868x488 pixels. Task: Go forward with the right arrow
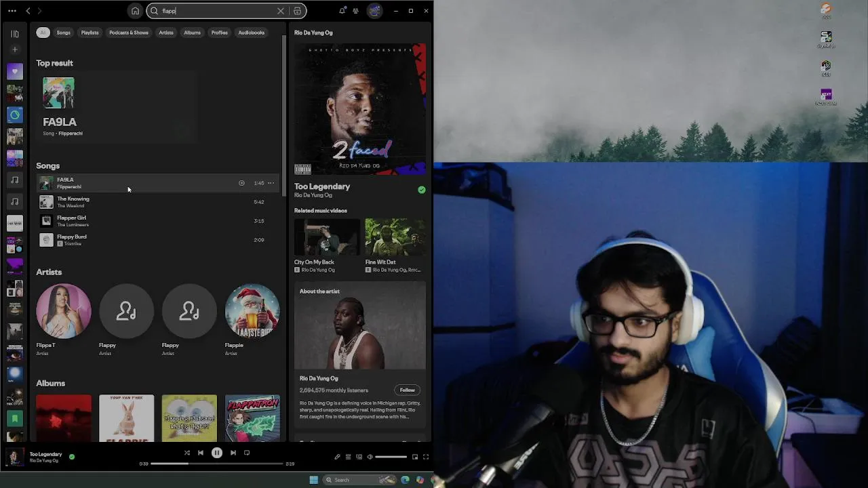pyautogui.click(x=39, y=11)
